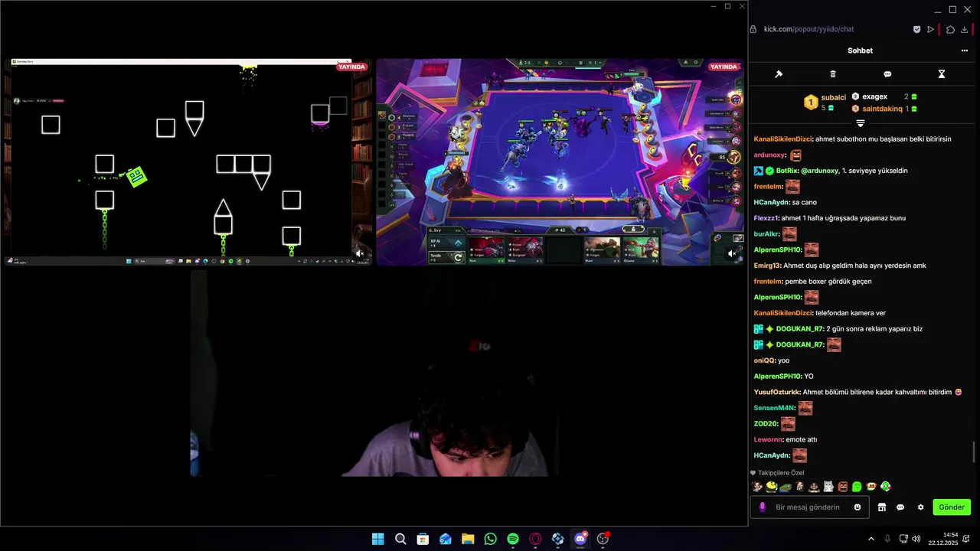This screenshot has height=551, width=980.
Task: Insert the white cat emote
Action: pyautogui.click(x=828, y=487)
